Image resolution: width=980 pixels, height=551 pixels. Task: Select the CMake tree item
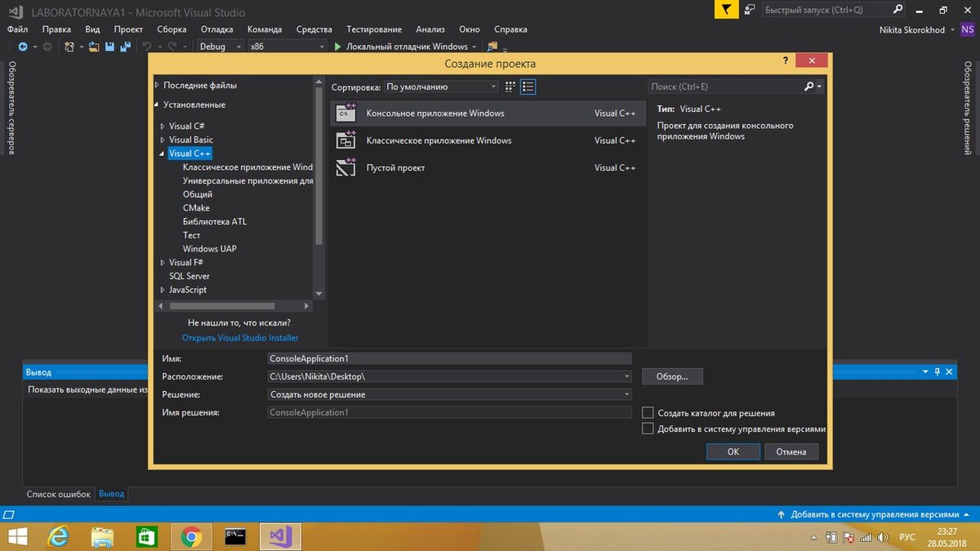[x=196, y=208]
